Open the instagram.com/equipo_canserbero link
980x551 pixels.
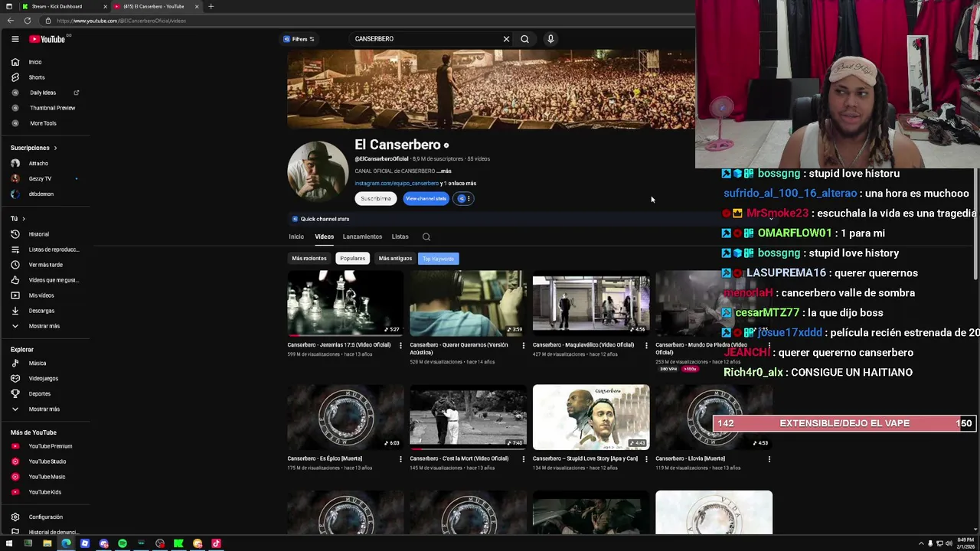click(x=397, y=184)
